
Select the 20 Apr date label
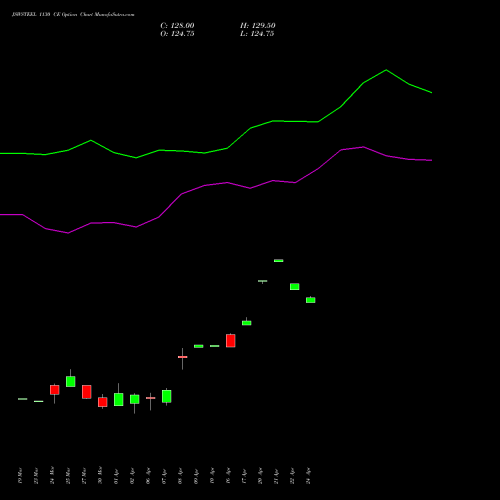260,476
